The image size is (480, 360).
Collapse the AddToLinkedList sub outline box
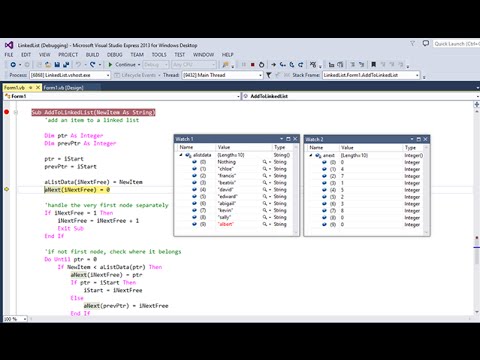tap(16, 112)
